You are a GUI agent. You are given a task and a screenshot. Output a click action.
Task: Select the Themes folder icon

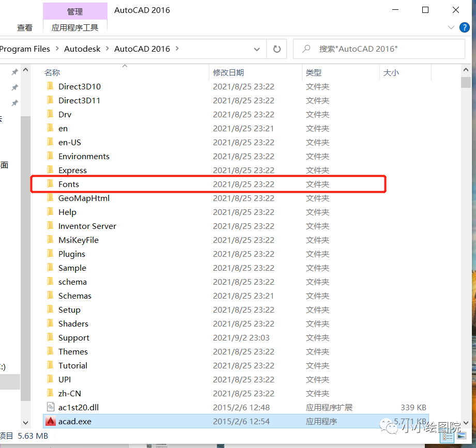pyautogui.click(x=51, y=351)
